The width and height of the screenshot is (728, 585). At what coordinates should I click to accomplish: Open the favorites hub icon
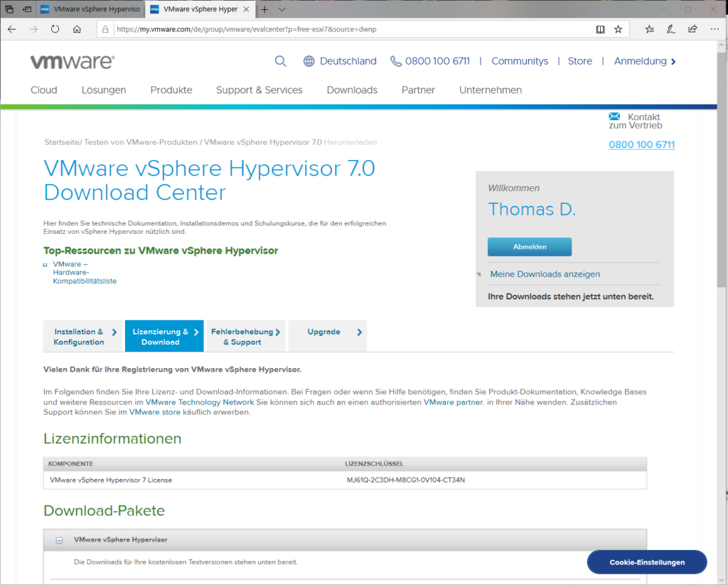(x=650, y=29)
